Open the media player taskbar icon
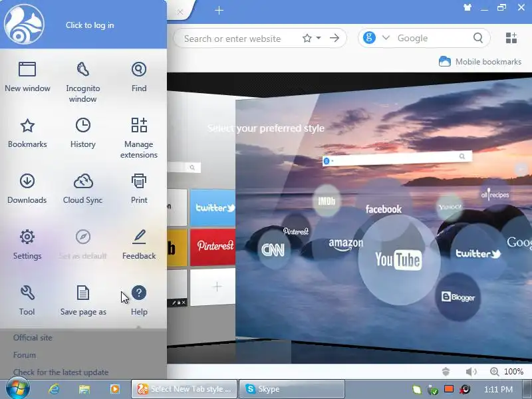Viewport: 532px width, 399px height. coord(114,389)
